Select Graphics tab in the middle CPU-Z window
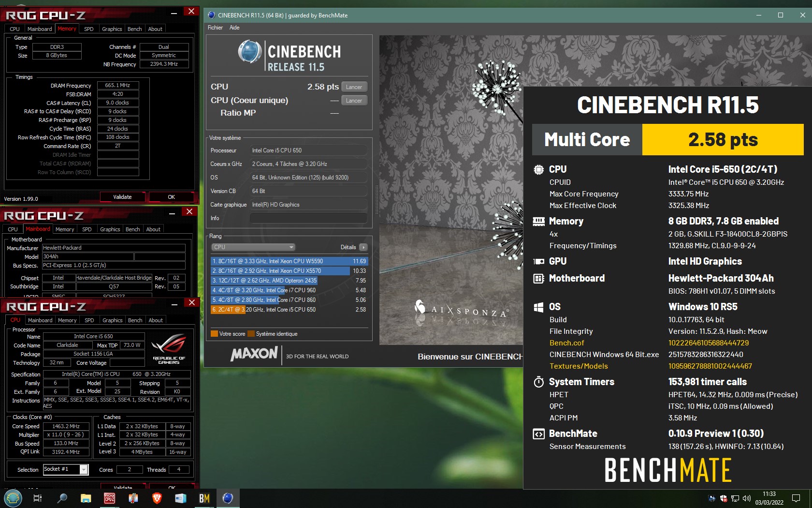 110,229
